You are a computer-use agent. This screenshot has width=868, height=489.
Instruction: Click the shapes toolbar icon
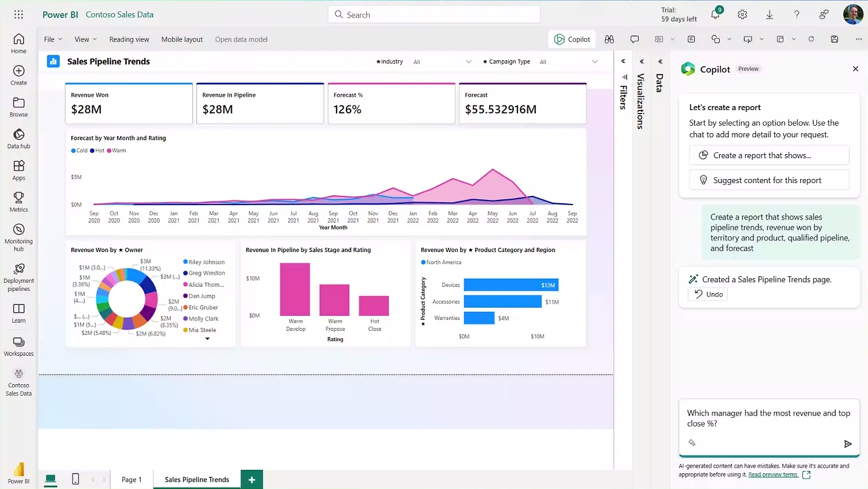pyautogui.click(x=716, y=39)
